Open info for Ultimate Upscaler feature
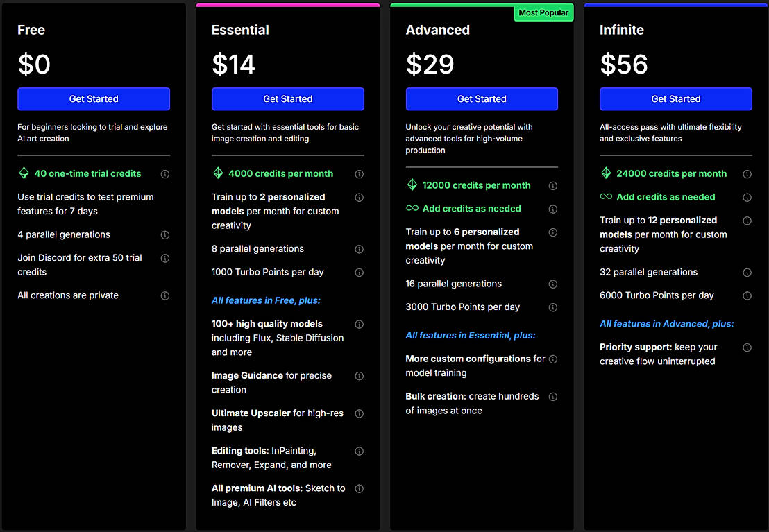Viewport: 769px width, 532px height. (359, 413)
